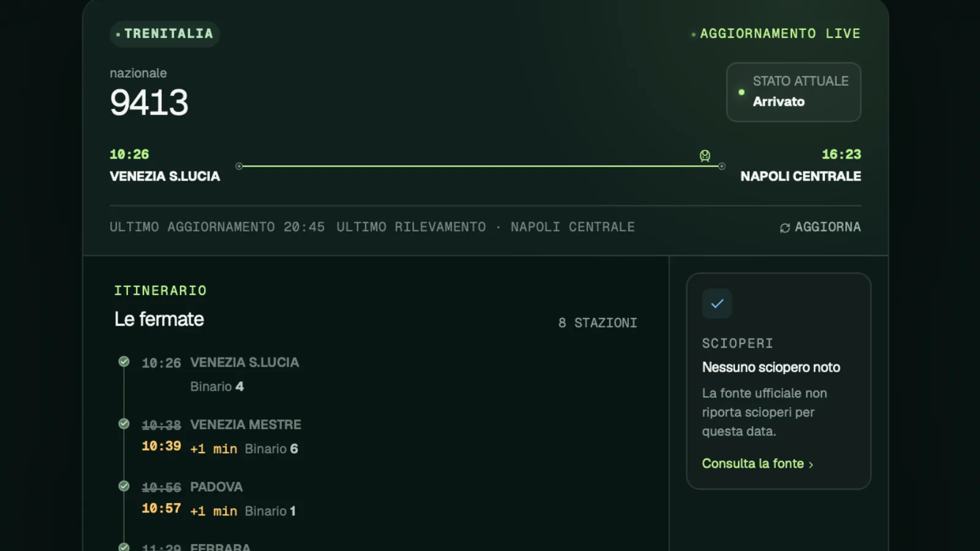The image size is (980, 551).
Task: Click the checkmark icon in the Scioperi card
Action: pyautogui.click(x=717, y=303)
